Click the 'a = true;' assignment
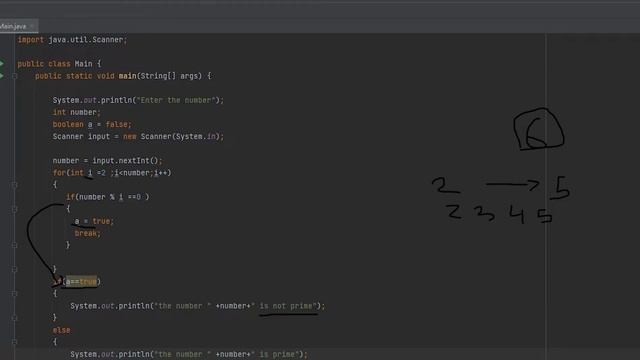The height and width of the screenshot is (360, 640). click(x=94, y=221)
